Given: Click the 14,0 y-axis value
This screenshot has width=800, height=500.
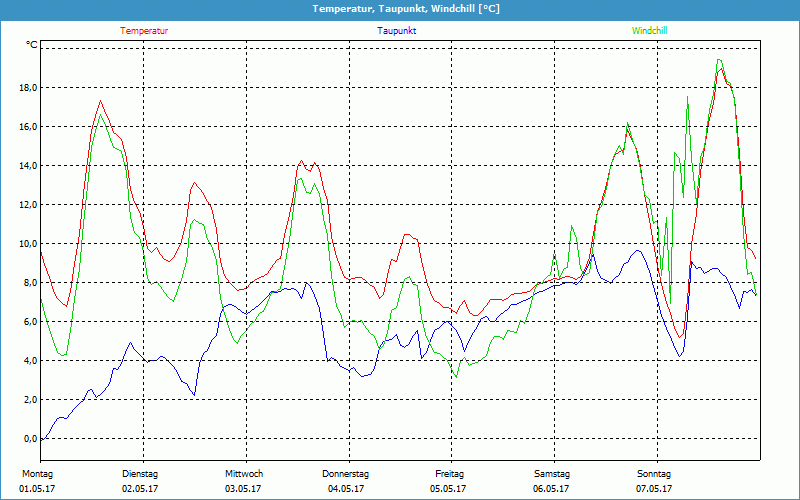Looking at the screenshot, I should pos(29,166).
